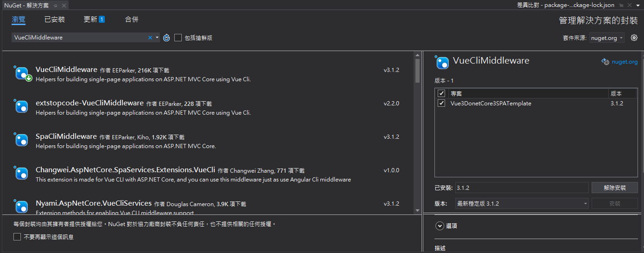Click the 解除安裝 button

[615, 188]
